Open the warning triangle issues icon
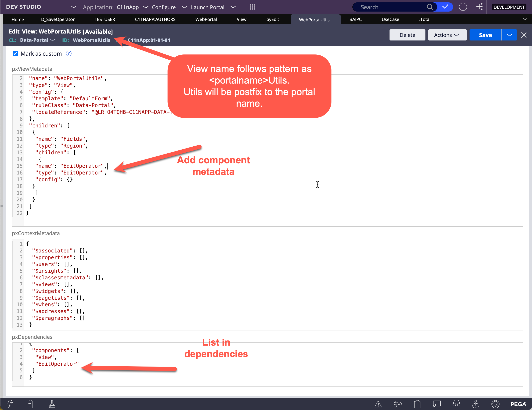Screen dimensions: 532x410 pos(378,404)
